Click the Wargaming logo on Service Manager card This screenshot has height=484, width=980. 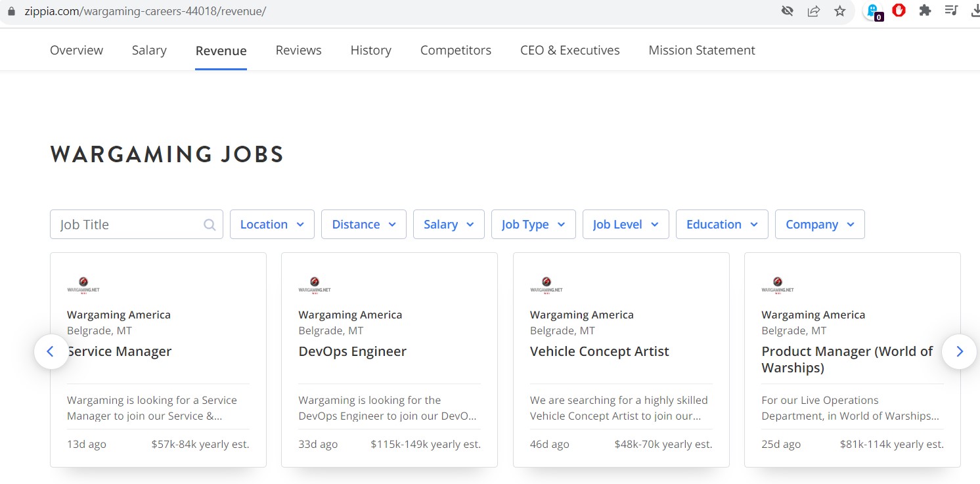pos(83,285)
